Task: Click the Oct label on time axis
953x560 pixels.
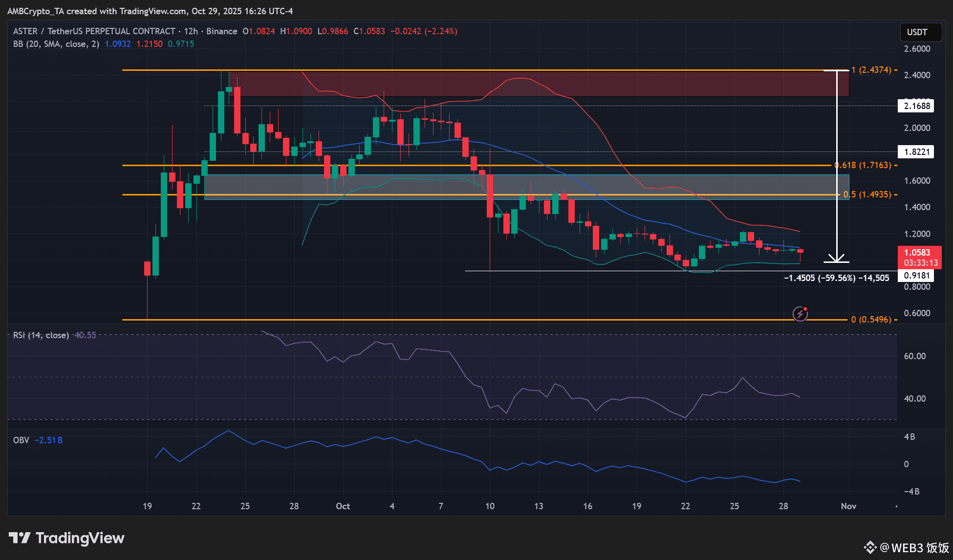Action: click(x=343, y=506)
